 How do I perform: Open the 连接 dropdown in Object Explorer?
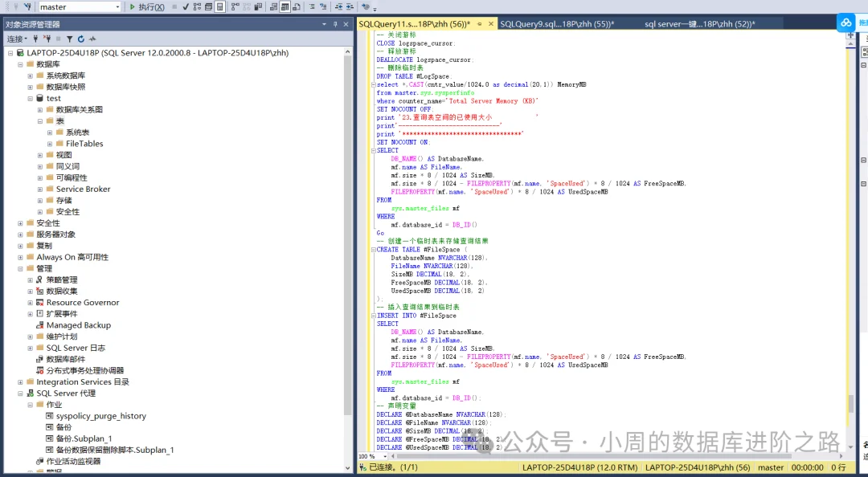[x=17, y=39]
